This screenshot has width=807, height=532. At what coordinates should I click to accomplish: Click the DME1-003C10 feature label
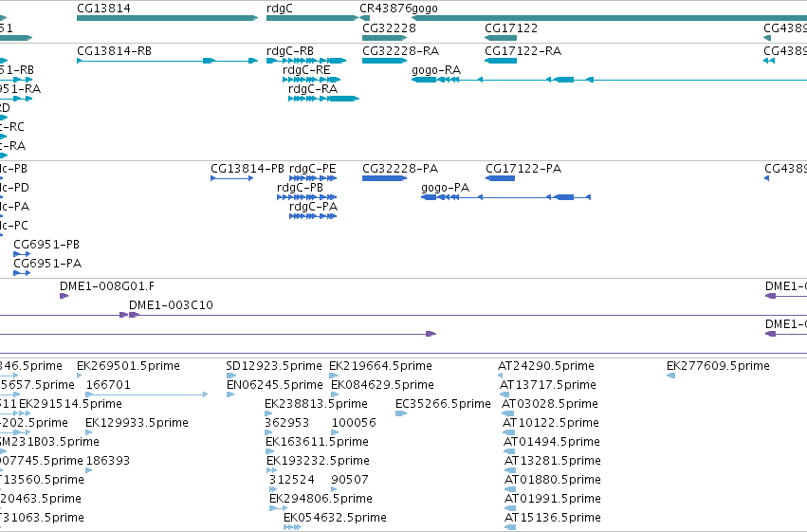(x=171, y=305)
